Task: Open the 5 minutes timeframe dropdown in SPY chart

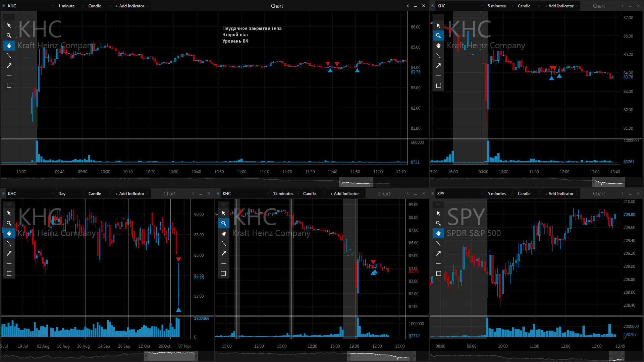Action: [x=500, y=193]
